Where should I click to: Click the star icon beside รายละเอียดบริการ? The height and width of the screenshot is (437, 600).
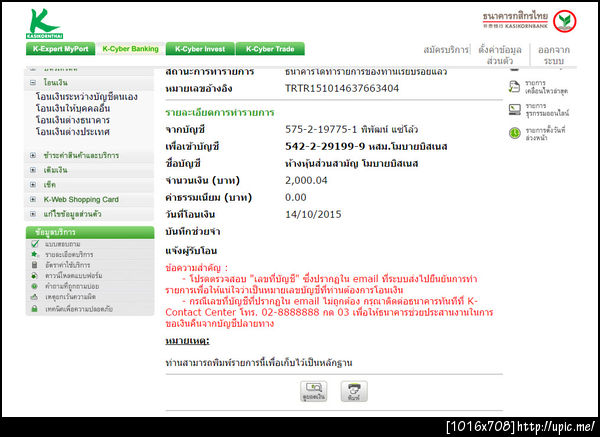coord(35,254)
